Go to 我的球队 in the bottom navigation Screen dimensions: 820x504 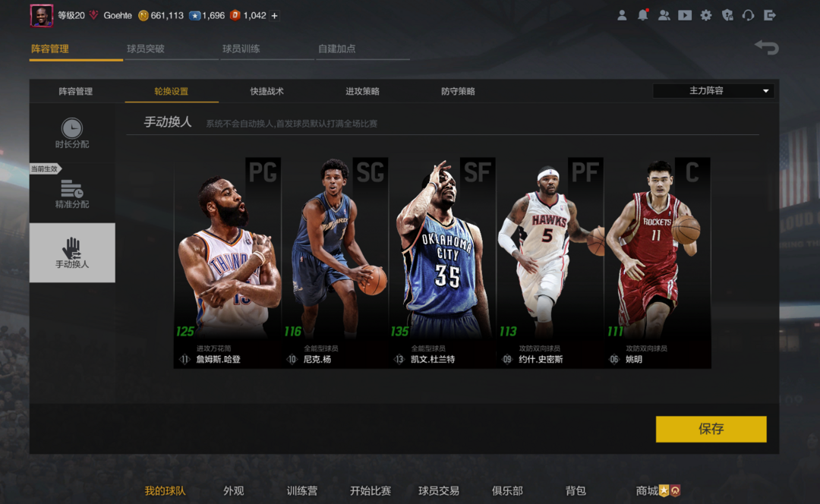[x=166, y=490]
